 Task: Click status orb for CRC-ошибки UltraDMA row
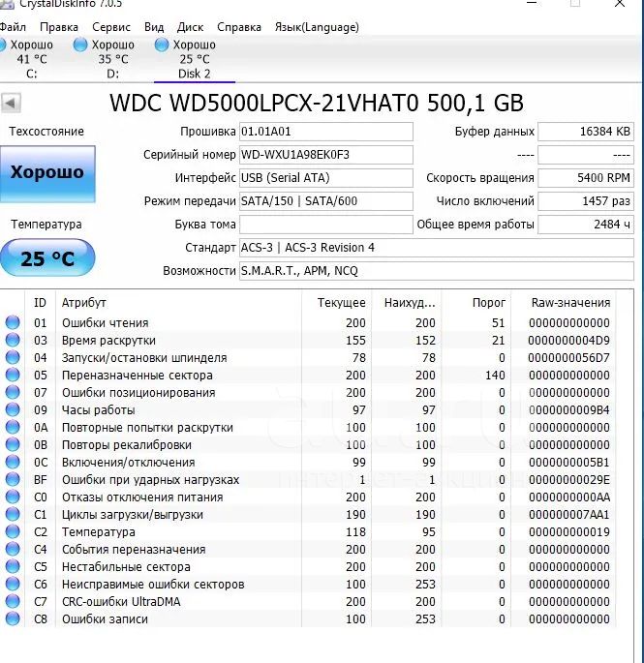tap(13, 601)
